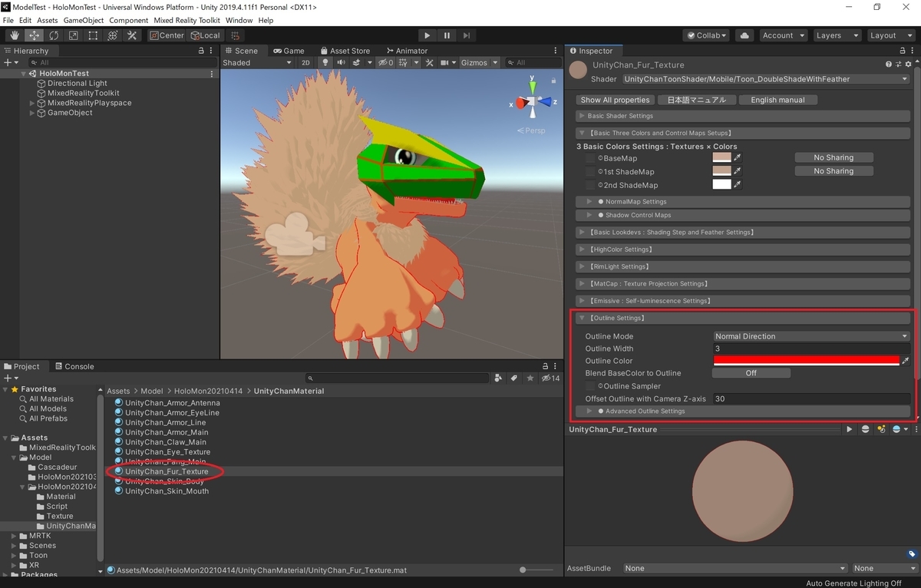Open asset labels tag icon
This screenshot has width=921, height=588.
[x=912, y=553]
